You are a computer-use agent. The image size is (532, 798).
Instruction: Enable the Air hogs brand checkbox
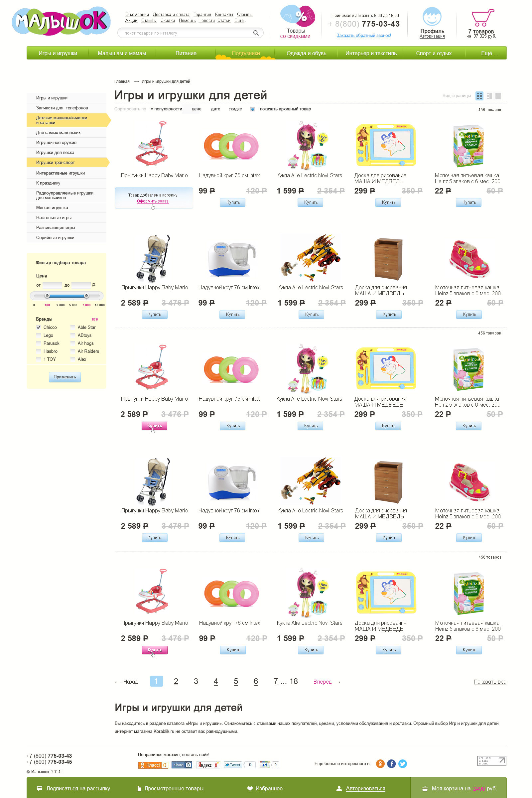[x=73, y=343]
